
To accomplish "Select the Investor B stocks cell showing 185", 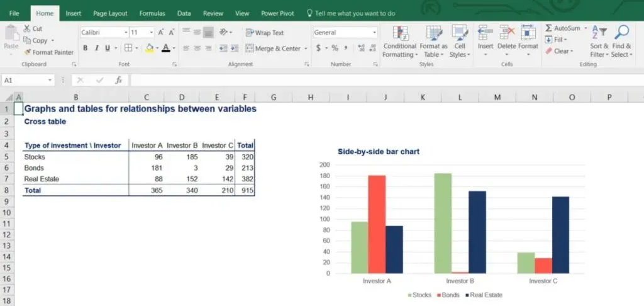I will (x=181, y=157).
